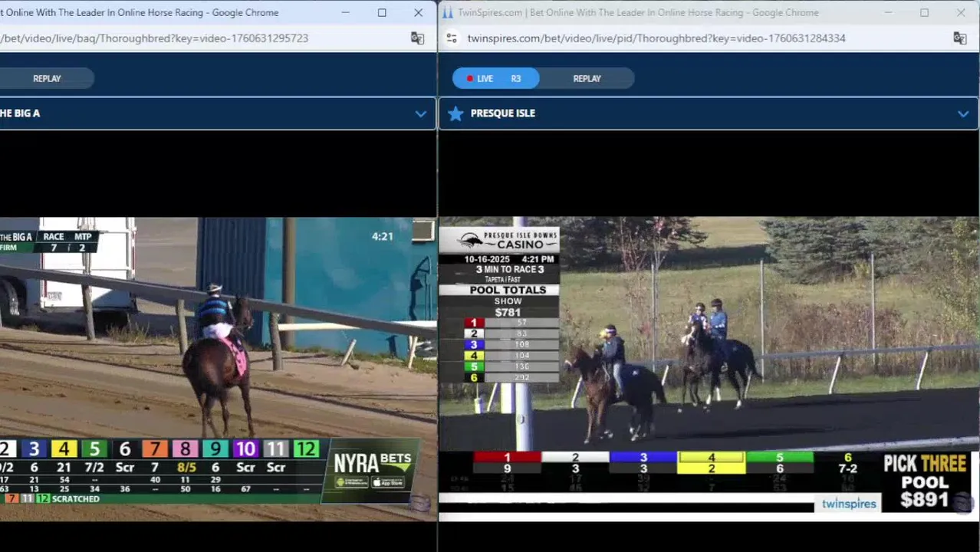
Task: Close the Presque Isle Chrome window
Action: 961,13
